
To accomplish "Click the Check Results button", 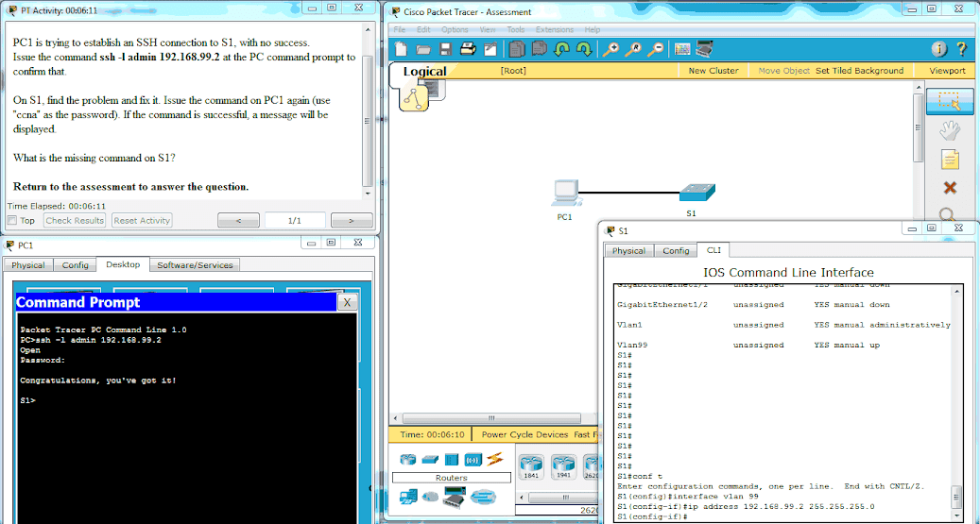I will point(75,221).
